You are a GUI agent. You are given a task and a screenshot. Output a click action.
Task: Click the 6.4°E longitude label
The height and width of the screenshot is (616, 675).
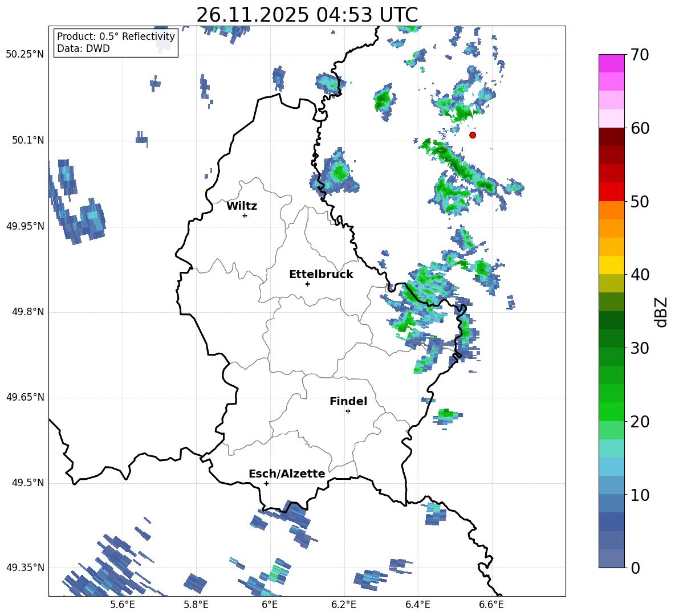pyautogui.click(x=417, y=605)
